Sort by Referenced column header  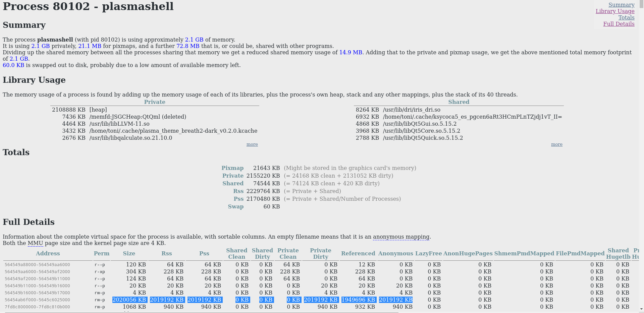click(x=358, y=253)
